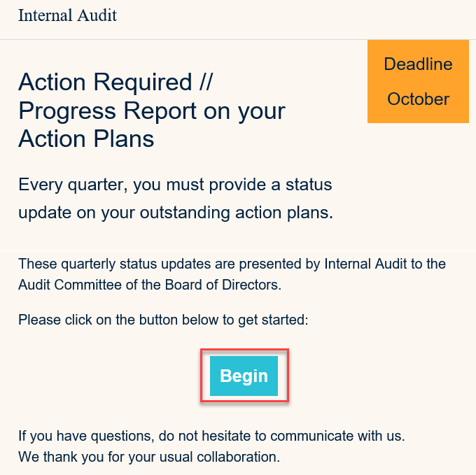This screenshot has width=476, height=475.
Task: Click the "Every quarter, you must provide" line
Action: coord(175,185)
